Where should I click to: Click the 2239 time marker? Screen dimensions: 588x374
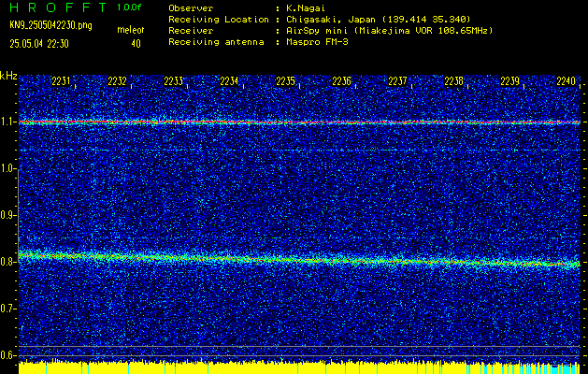[x=509, y=81]
